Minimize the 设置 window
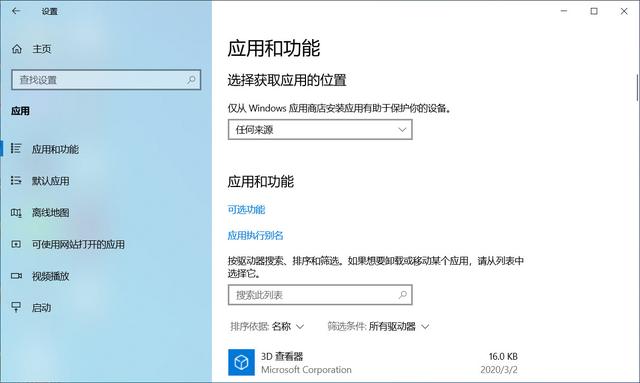This screenshot has width=640, height=383. tap(564, 11)
